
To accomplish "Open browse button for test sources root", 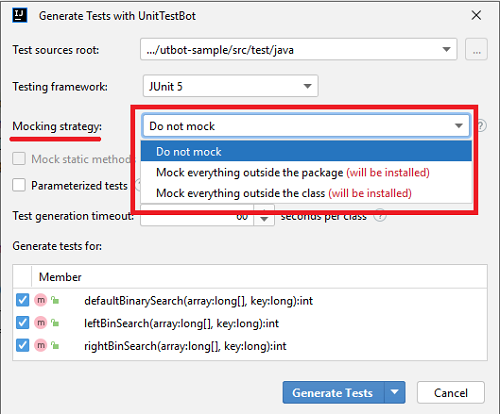I will click(476, 49).
